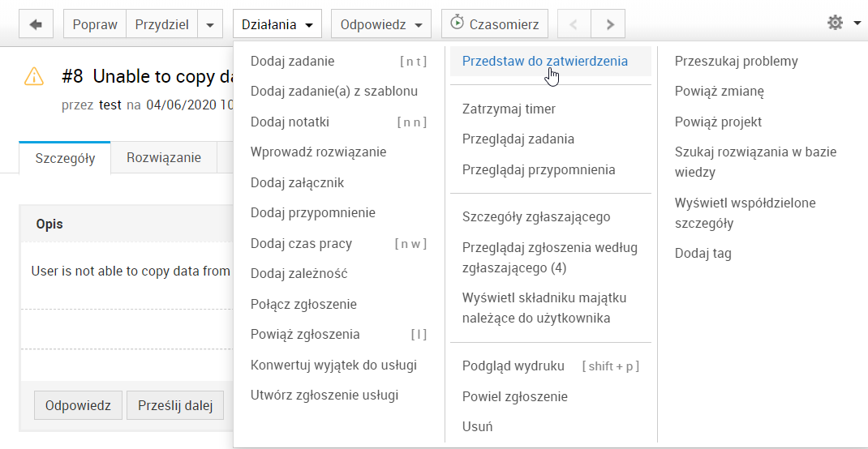Open the Szczegóły tab
Image resolution: width=868 pixels, height=449 pixels.
point(65,158)
